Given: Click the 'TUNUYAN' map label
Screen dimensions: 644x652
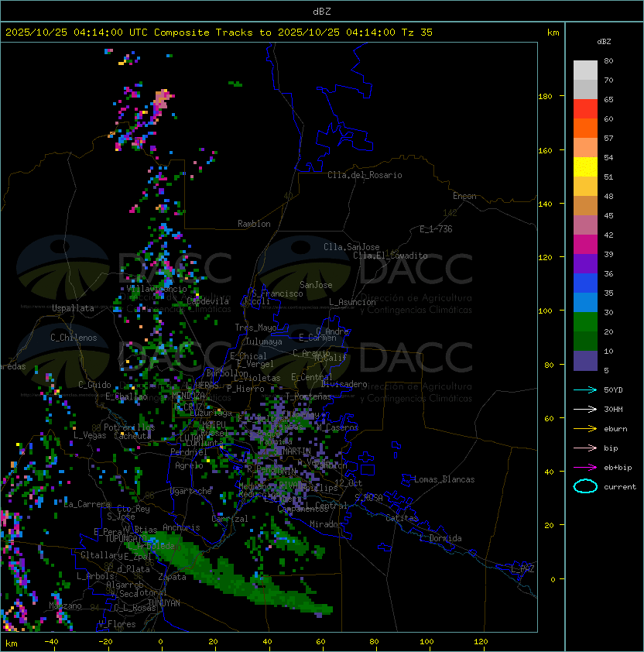Looking at the screenshot, I should point(164,603).
